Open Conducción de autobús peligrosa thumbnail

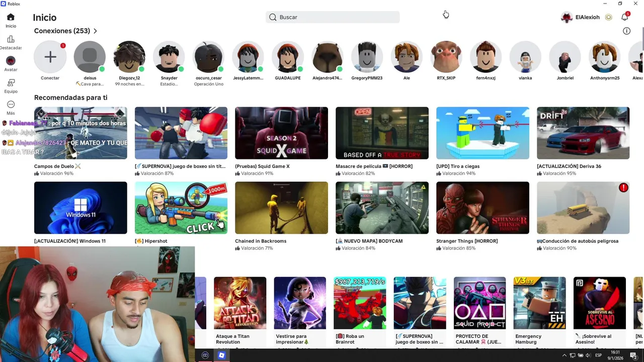(583, 208)
